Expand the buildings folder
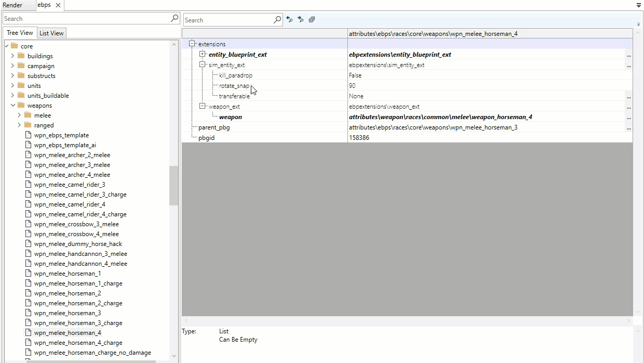The width and height of the screenshot is (644, 363). (x=12, y=56)
